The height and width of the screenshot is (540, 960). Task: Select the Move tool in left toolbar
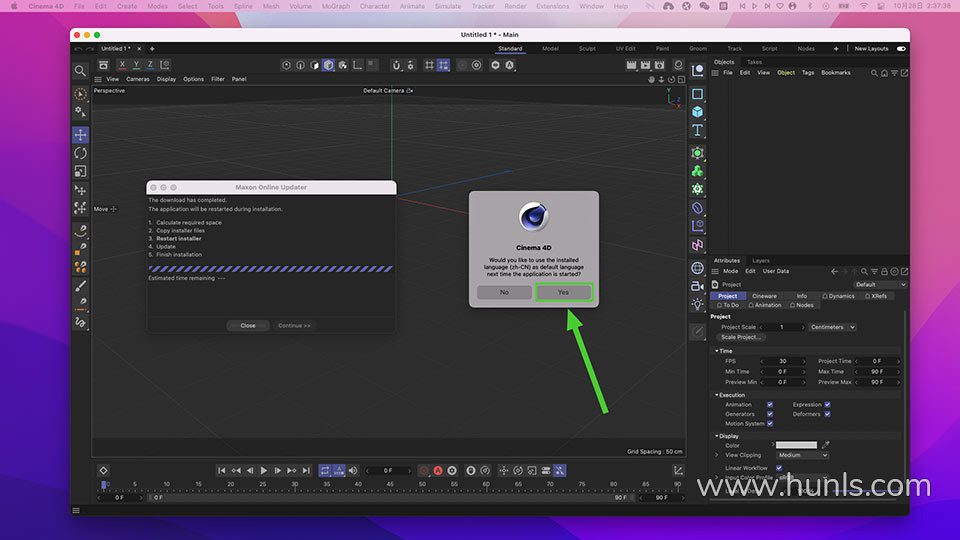point(80,134)
